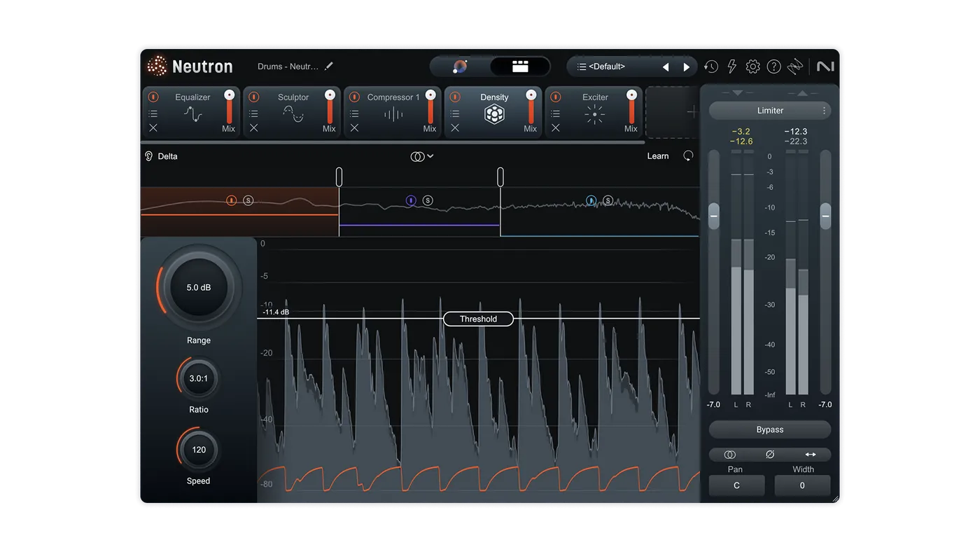Viewport: 980px width, 552px height.
Task: Bypass the low band (orange)
Action: pos(232,200)
